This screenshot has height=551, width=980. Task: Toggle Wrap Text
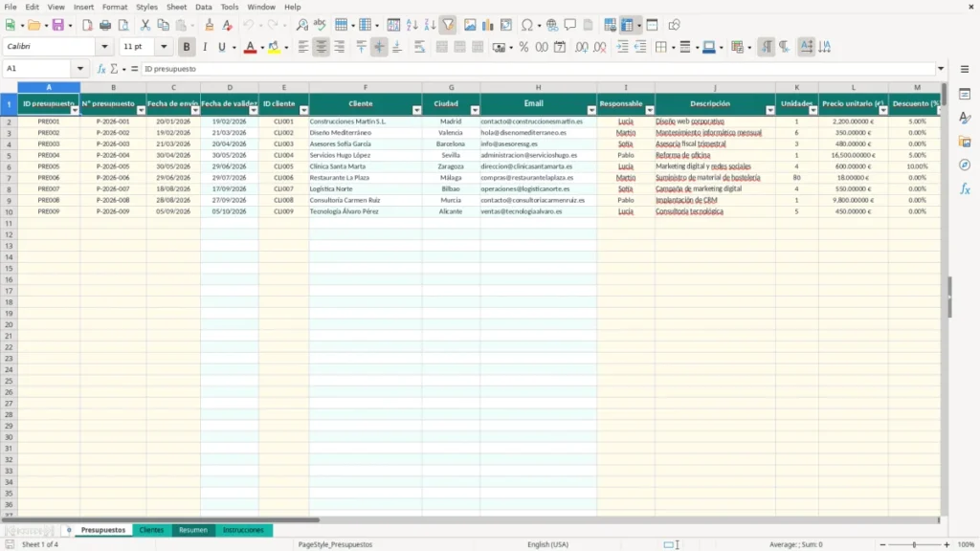(419, 47)
